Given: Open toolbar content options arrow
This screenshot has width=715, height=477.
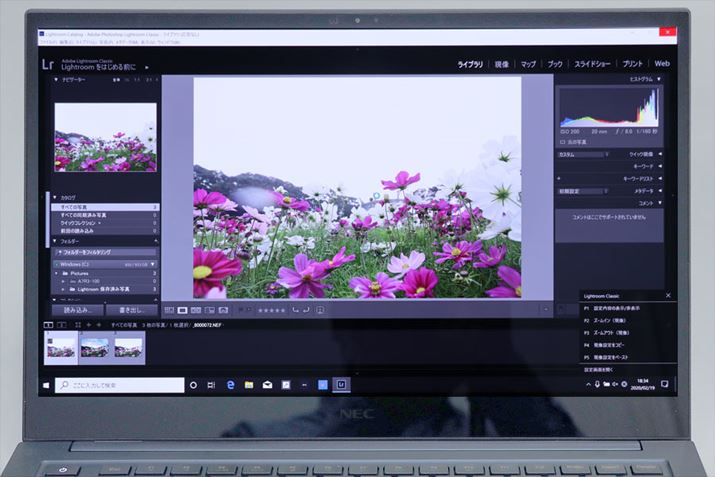Looking at the screenshot, I should click(546, 310).
